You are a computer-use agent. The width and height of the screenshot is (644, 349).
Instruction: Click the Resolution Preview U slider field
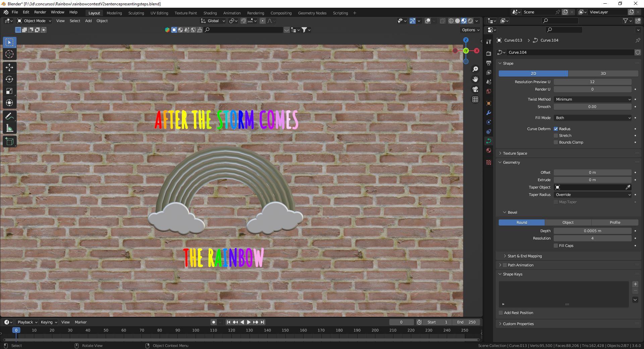tap(593, 82)
